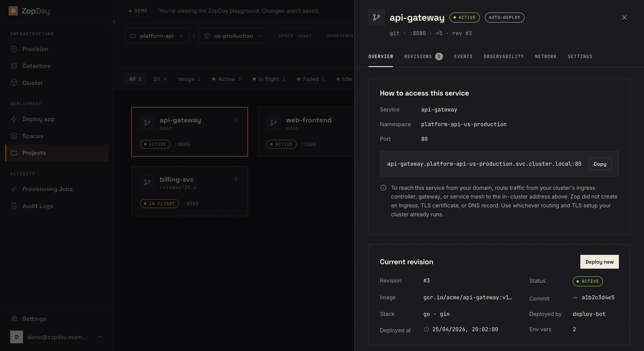This screenshot has height=351, width=644.
Task: Open Deploy app in the sidebar
Action: click(x=57, y=119)
